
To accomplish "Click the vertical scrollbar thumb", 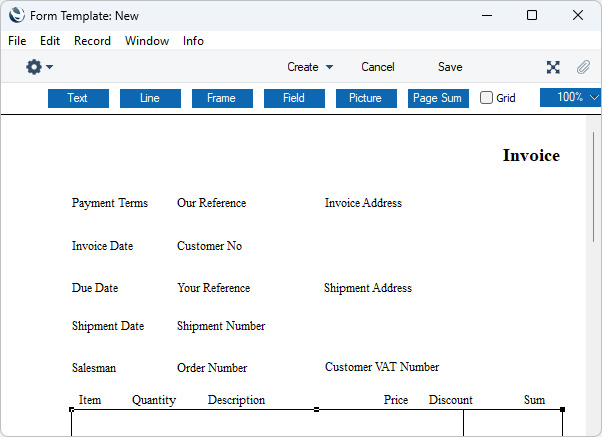I will point(594,187).
